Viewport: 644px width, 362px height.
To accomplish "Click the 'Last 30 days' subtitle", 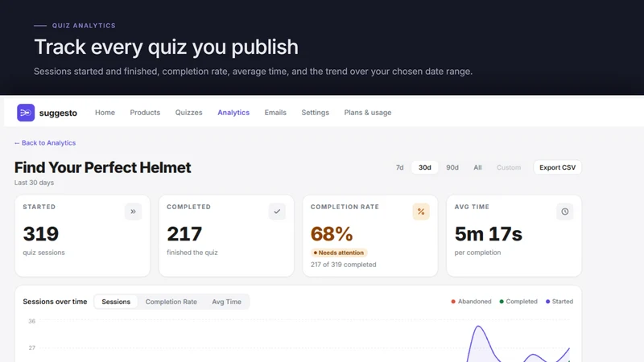I will tap(34, 183).
